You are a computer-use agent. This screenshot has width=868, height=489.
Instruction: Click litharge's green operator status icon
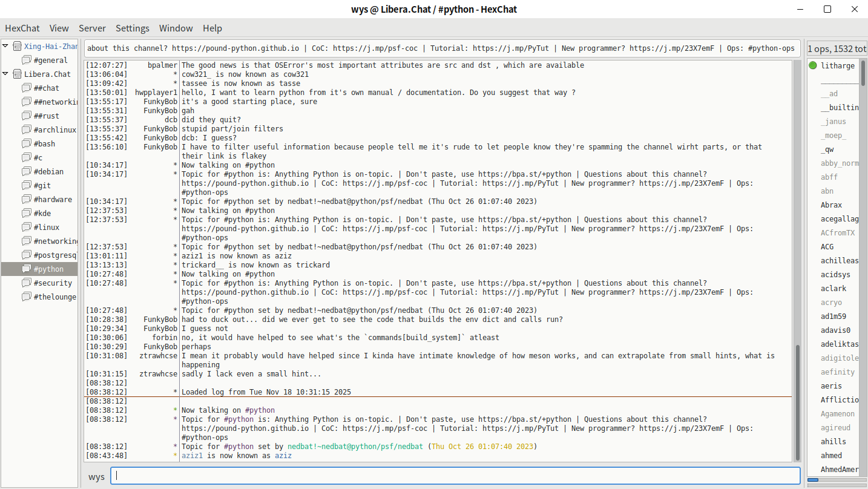coord(812,65)
